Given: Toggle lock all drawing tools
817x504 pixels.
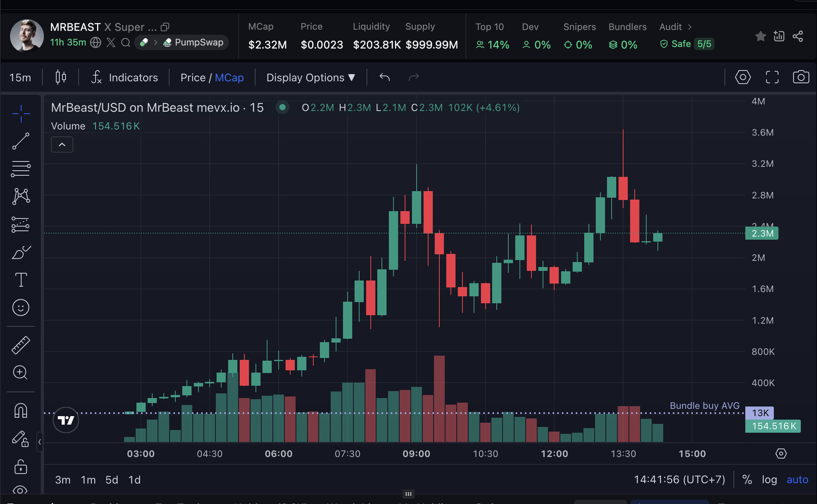Looking at the screenshot, I should tap(21, 467).
